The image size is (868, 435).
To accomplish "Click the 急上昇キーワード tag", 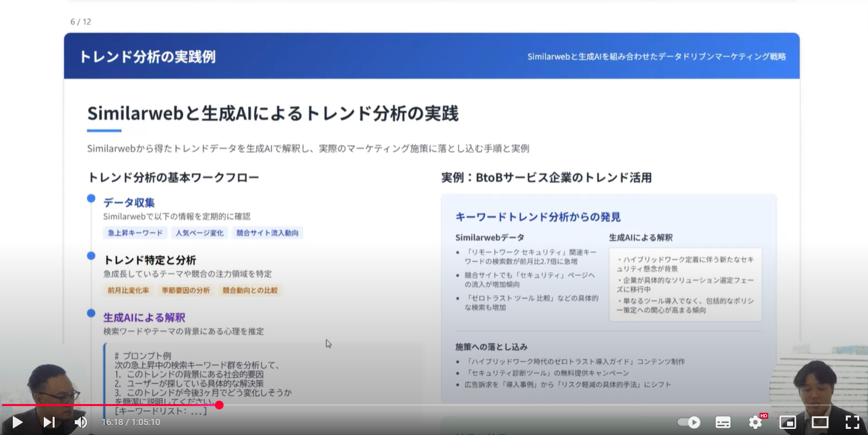I will tap(135, 233).
